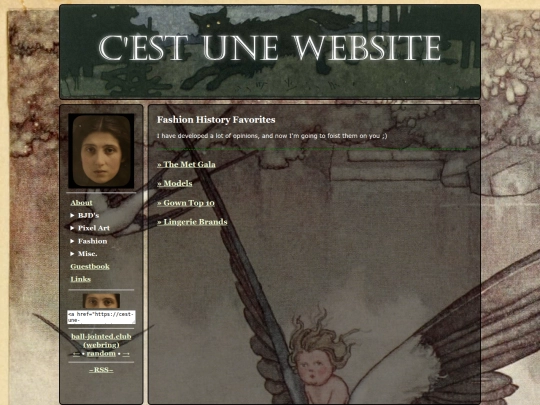This screenshot has width=540, height=405.
Task: Click the Fashion History Favorites heading
Action: (216, 120)
